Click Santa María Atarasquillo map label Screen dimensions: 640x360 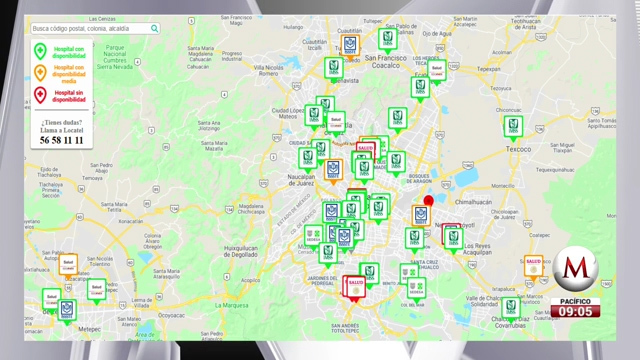(166, 274)
